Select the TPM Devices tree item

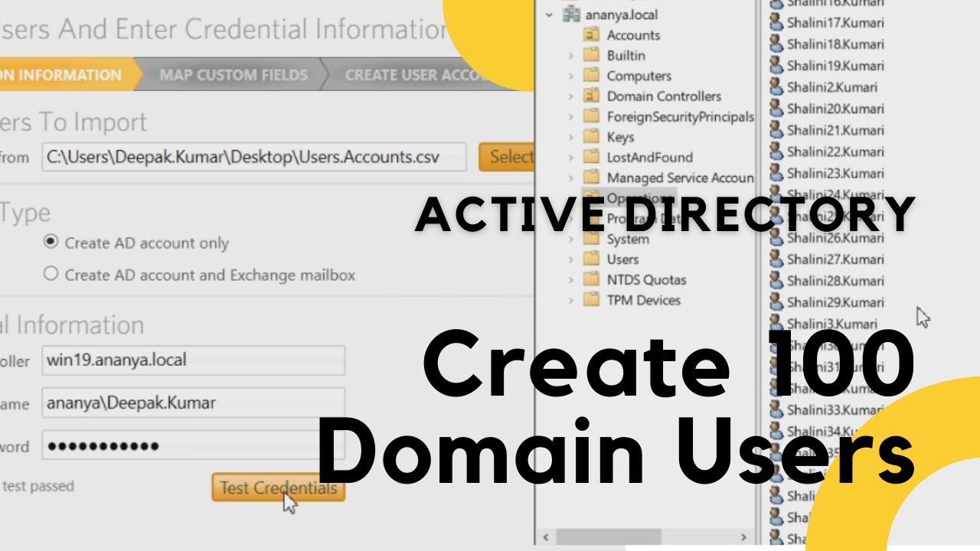(x=643, y=300)
